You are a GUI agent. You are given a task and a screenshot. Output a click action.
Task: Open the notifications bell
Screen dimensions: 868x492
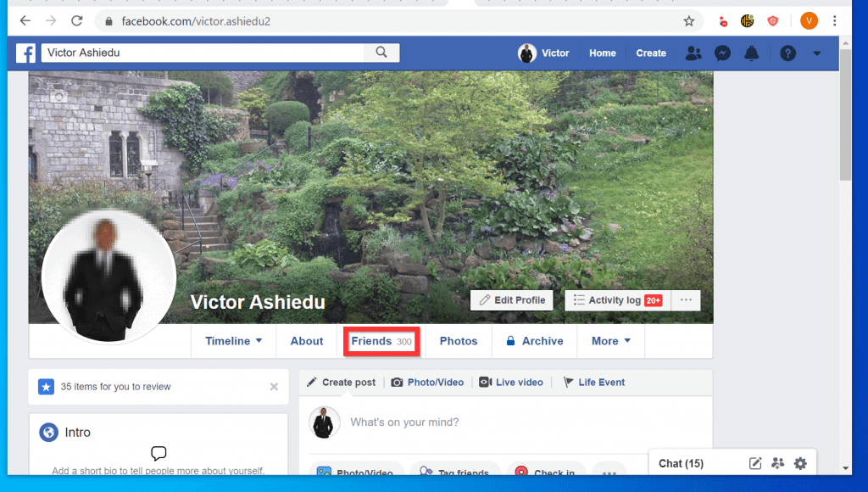tap(751, 53)
